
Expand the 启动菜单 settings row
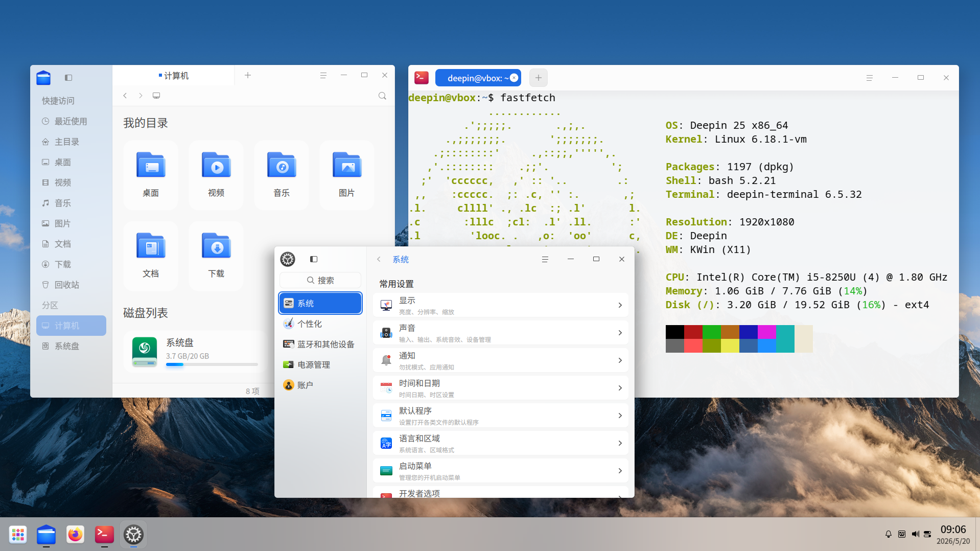[x=501, y=471]
